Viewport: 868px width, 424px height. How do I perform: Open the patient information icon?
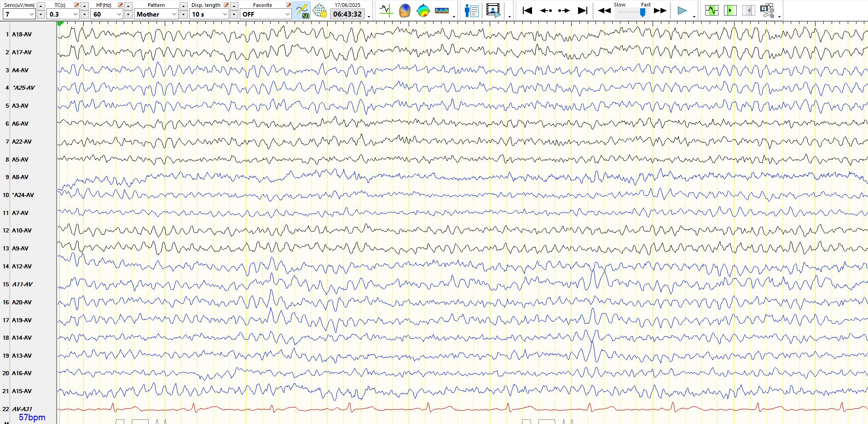point(471,10)
